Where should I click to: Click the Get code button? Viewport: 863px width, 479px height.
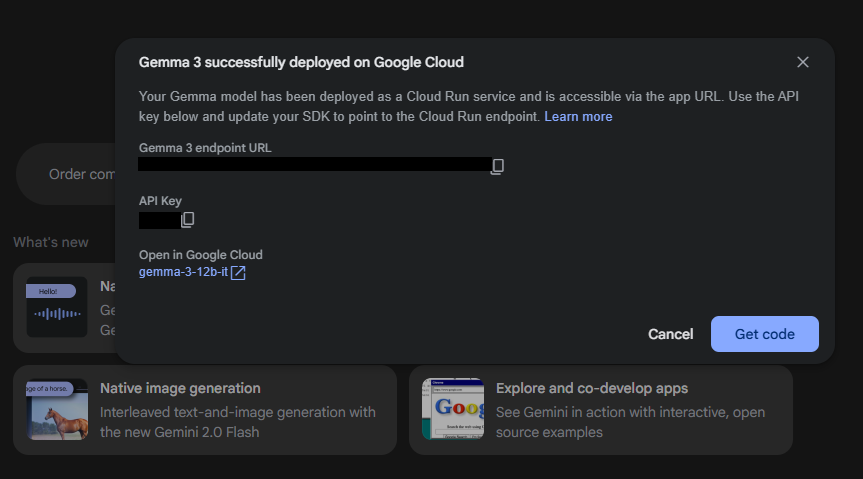pos(764,334)
